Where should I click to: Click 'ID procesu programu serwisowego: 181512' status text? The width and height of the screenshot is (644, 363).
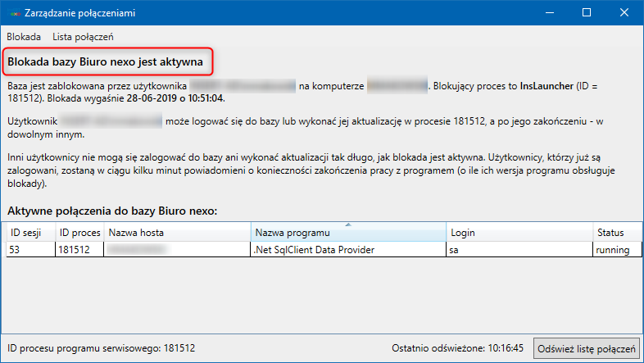[101, 348]
